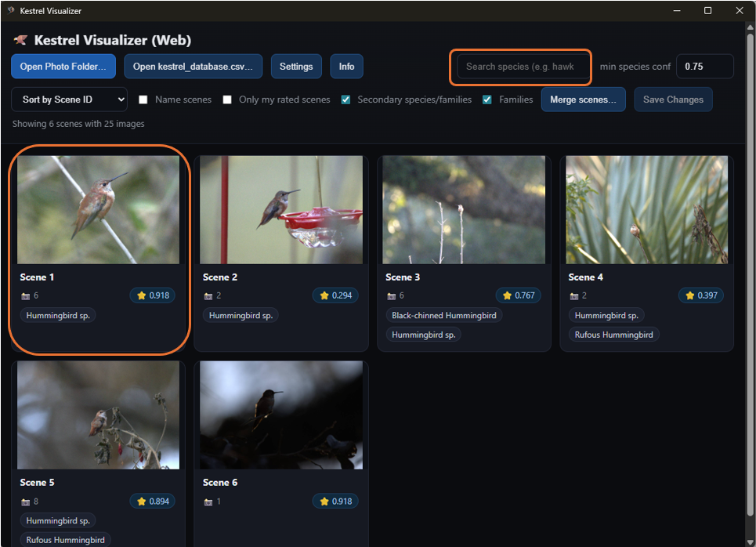Click the Scene 3 thumbnail image

[464, 209]
